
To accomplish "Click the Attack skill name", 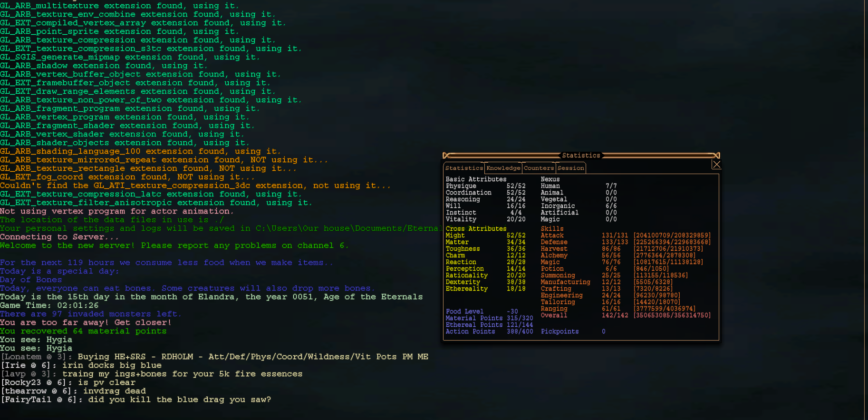I will click(x=552, y=235).
